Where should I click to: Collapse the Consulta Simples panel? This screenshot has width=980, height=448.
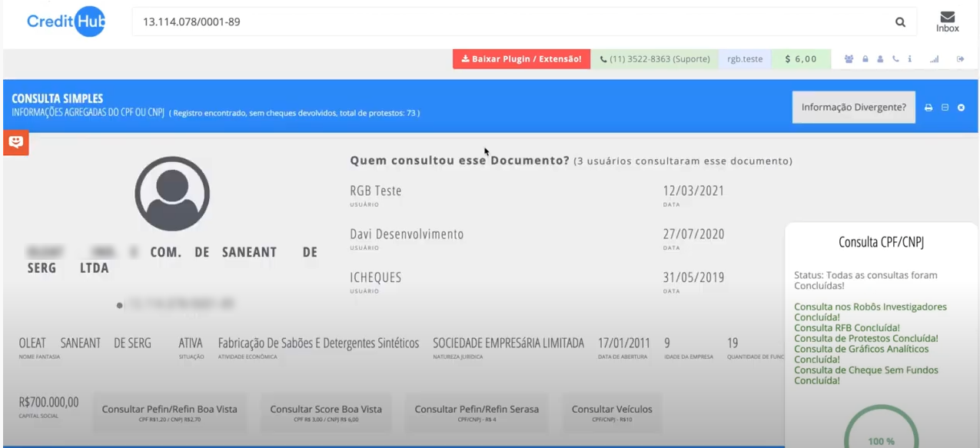[945, 108]
